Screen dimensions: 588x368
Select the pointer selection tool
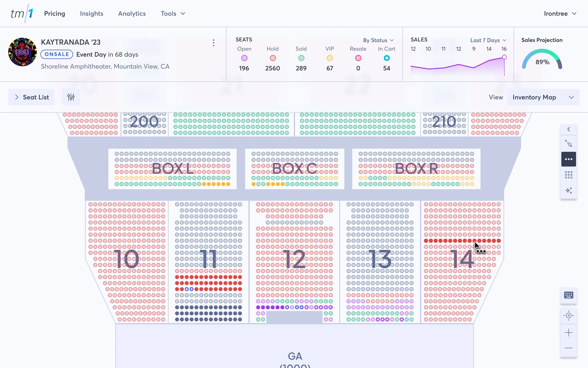pos(568,144)
